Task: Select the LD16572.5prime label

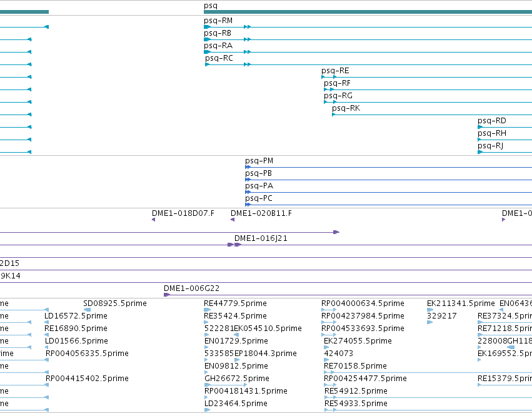Action: click(x=76, y=316)
